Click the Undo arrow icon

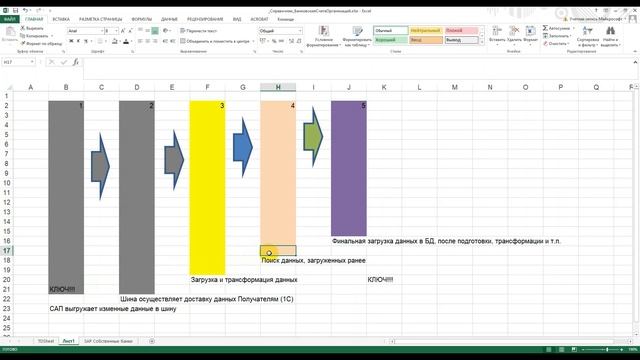point(26,11)
